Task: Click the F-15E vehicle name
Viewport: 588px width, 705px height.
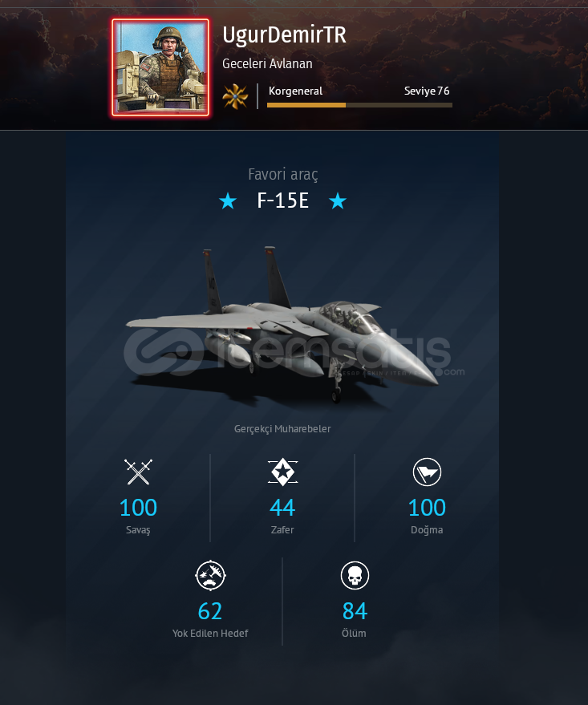Action: pos(282,201)
